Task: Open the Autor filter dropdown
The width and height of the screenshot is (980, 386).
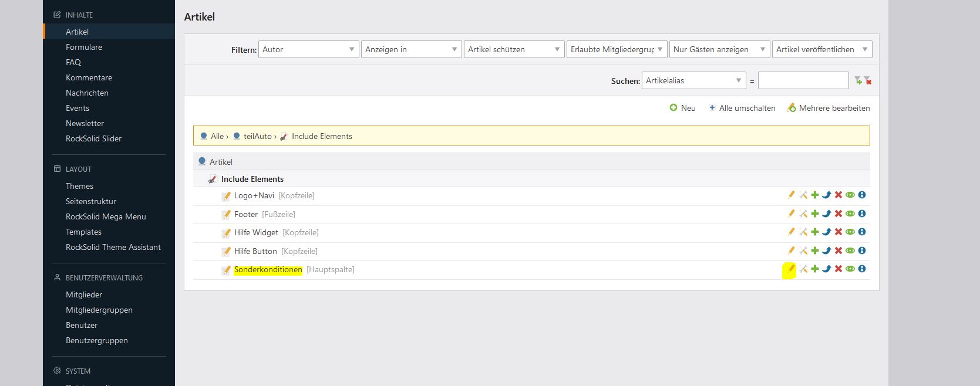Action: coord(308,49)
